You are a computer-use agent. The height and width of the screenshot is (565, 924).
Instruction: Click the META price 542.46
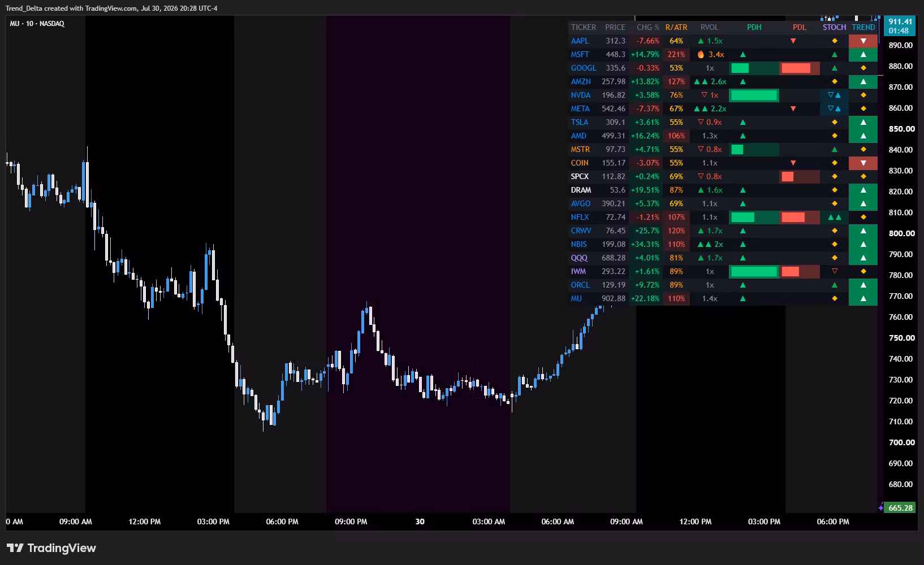click(x=614, y=108)
